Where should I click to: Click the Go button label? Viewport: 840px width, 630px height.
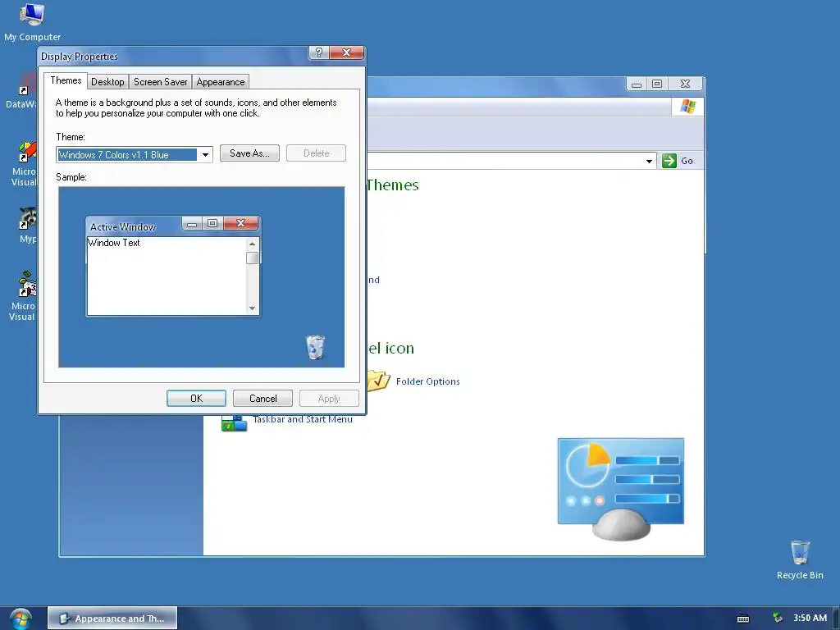687,161
